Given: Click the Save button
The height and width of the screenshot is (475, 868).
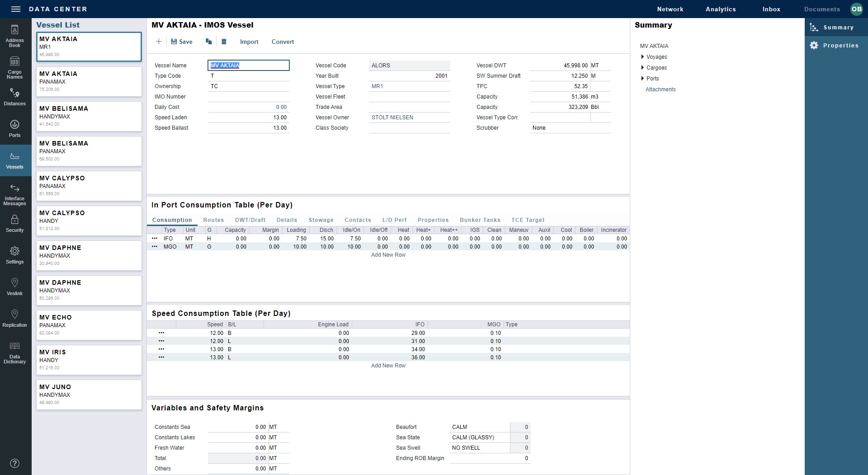Looking at the screenshot, I should [182, 42].
